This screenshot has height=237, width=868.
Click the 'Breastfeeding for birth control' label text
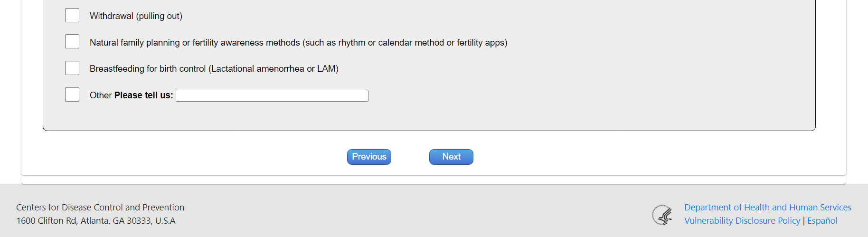click(147, 69)
